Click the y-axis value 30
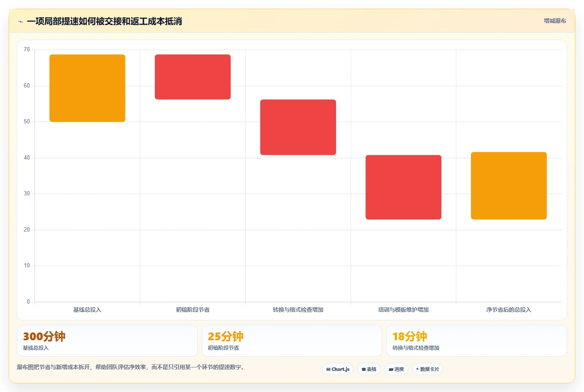The image size is (584, 392). 27,194
